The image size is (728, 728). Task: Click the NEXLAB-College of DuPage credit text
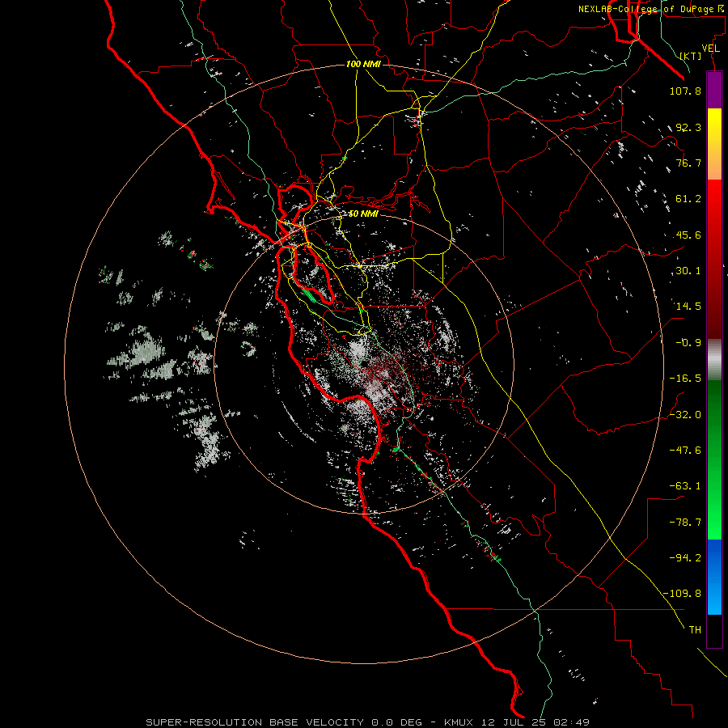650,9
